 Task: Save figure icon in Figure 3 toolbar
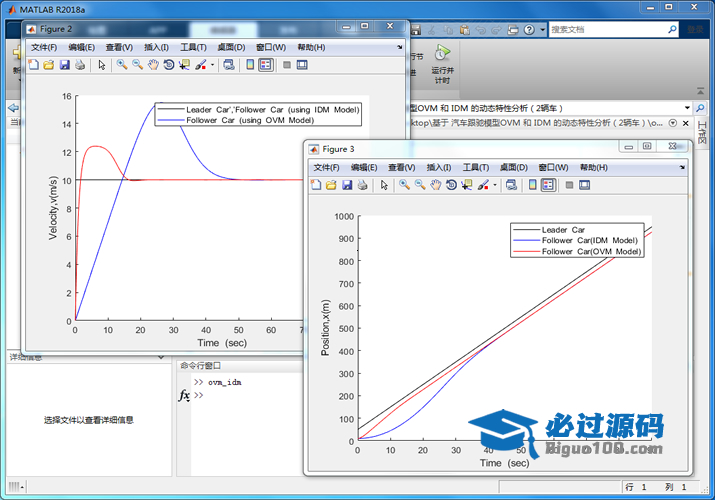click(x=347, y=185)
